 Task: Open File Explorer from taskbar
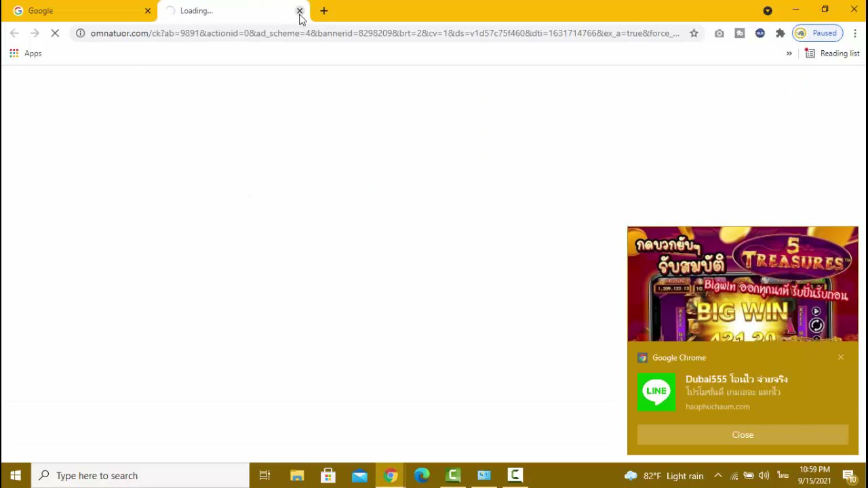point(297,476)
